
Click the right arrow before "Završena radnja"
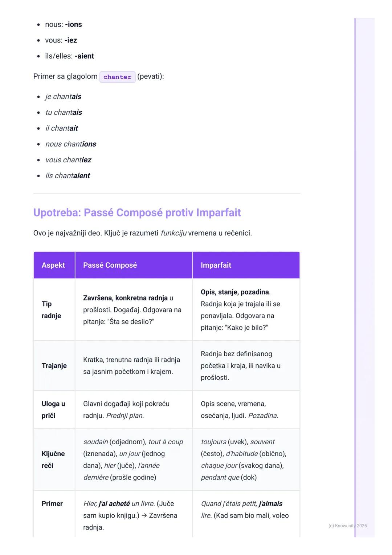(x=144, y=515)
